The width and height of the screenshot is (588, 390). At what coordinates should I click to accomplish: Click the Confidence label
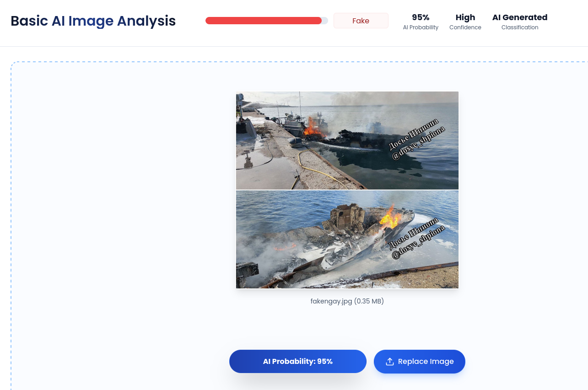point(465,27)
